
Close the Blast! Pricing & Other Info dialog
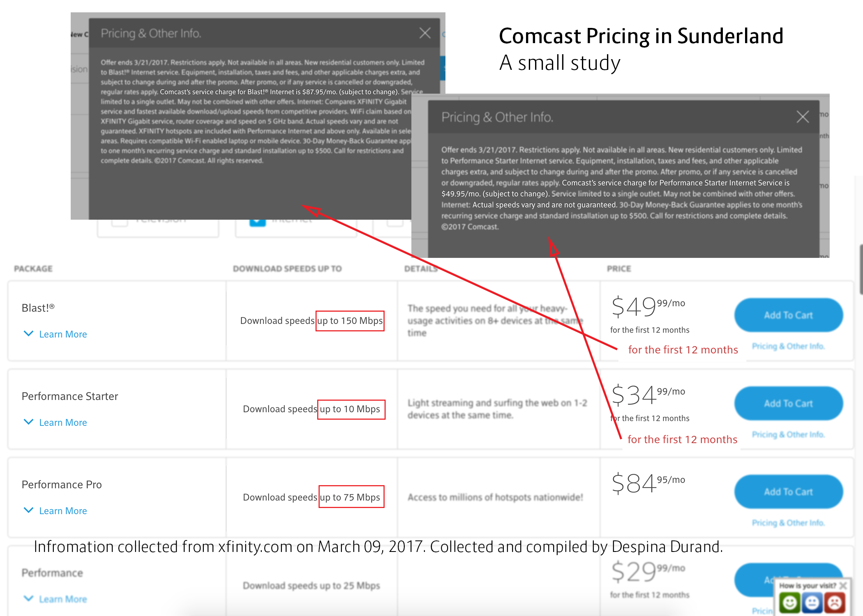(x=425, y=33)
